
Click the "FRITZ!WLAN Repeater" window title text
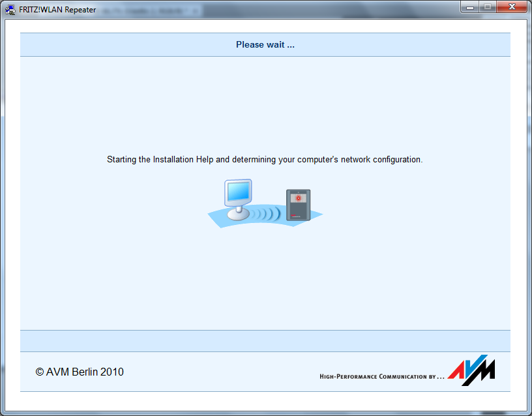pyautogui.click(x=57, y=10)
